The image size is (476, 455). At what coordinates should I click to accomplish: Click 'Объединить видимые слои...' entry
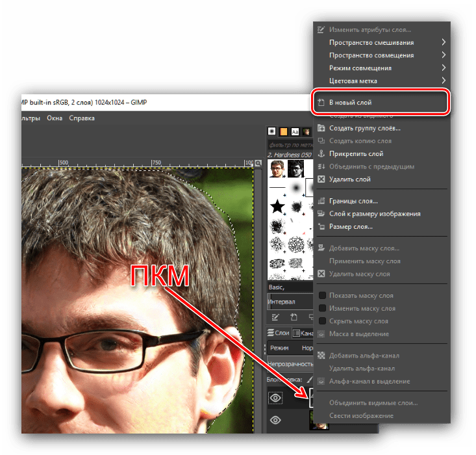381,403
